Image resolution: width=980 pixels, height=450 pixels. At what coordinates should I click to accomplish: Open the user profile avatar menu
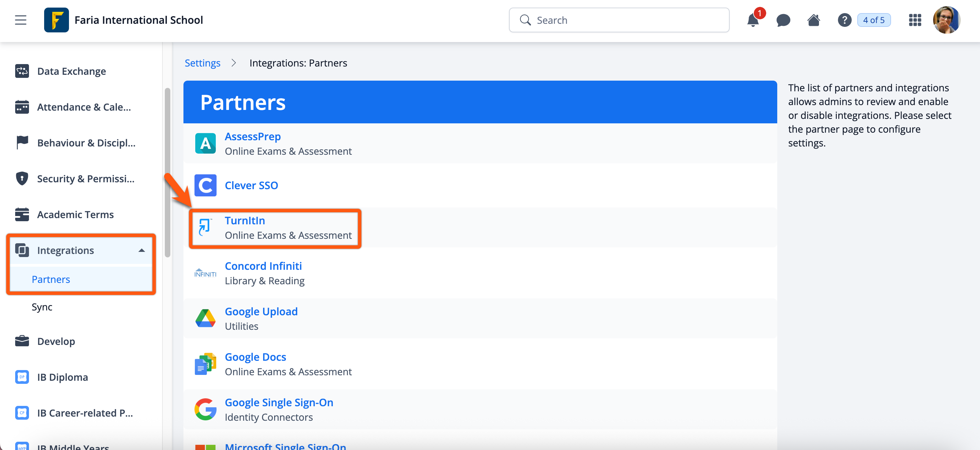click(x=947, y=20)
